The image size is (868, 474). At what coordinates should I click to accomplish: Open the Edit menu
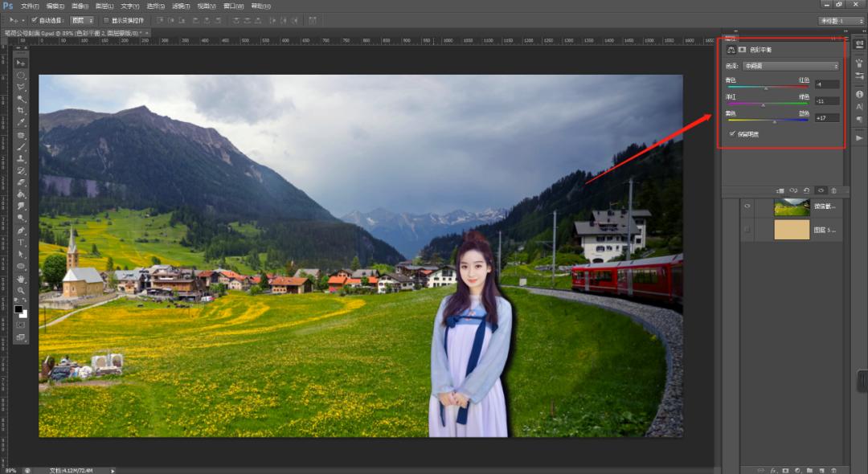[x=55, y=6]
